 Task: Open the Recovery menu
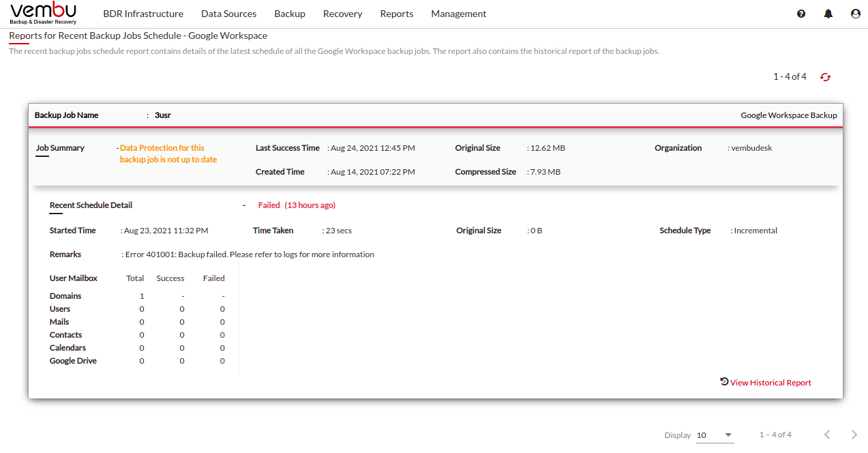(x=342, y=14)
